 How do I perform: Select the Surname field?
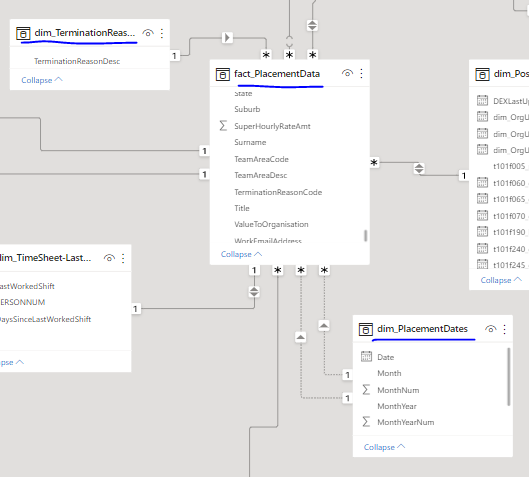pos(250,142)
